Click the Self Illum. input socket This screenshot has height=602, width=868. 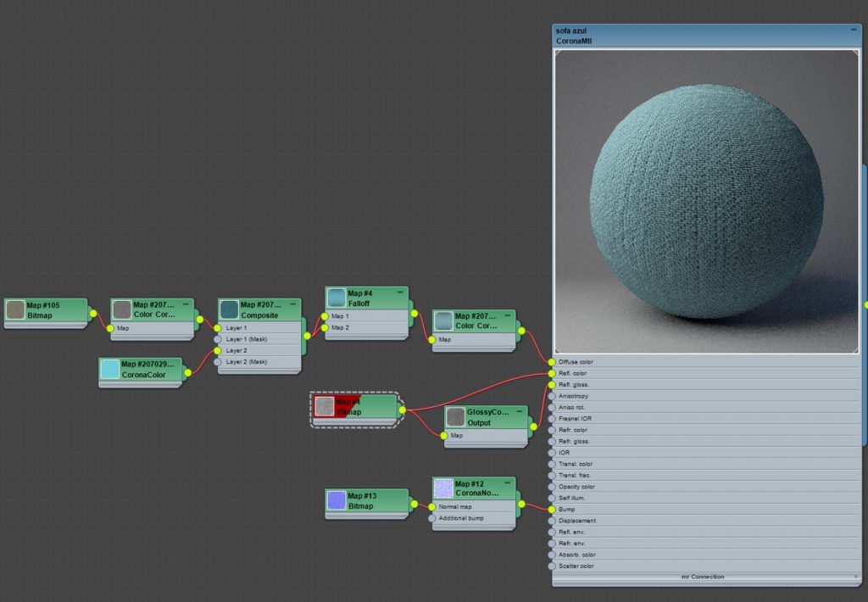coord(551,499)
